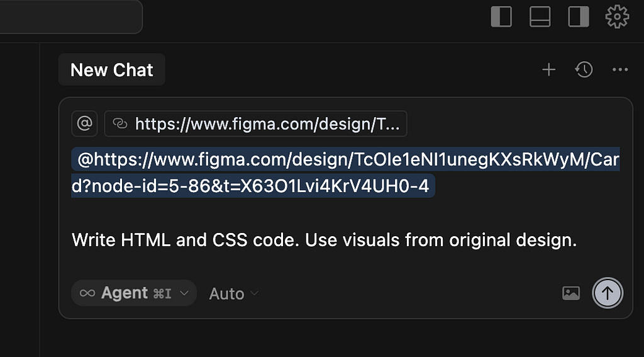
Task: Click the infinity icon in Agent pill
Action: click(87, 293)
